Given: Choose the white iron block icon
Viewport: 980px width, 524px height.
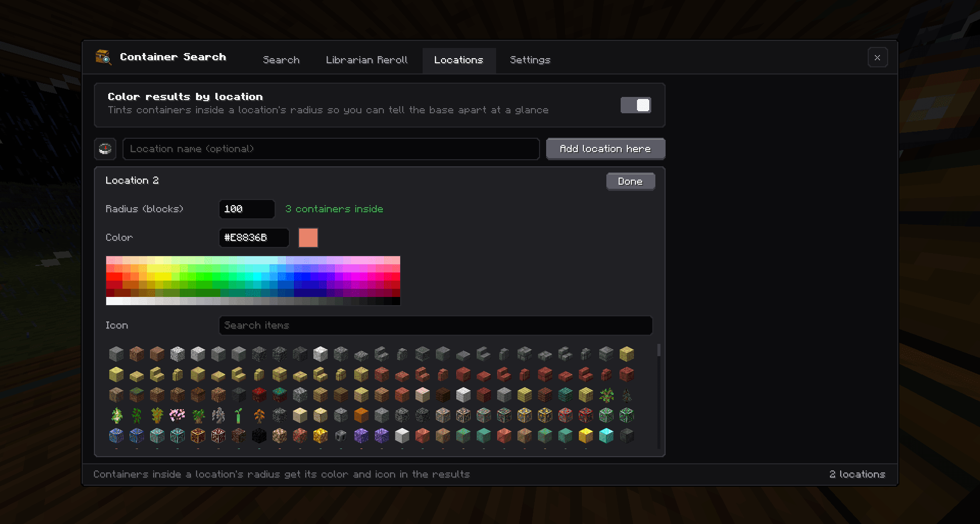Looking at the screenshot, I should [402, 436].
